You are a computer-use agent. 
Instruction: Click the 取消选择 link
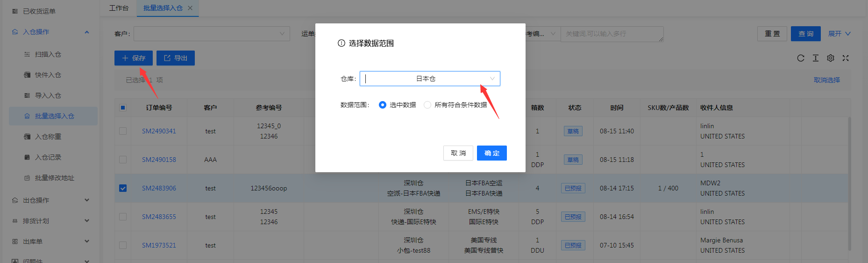[826, 80]
